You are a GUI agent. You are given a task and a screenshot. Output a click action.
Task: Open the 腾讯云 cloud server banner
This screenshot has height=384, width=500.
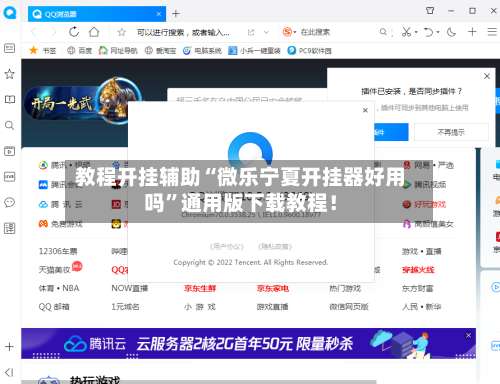(x=248, y=343)
